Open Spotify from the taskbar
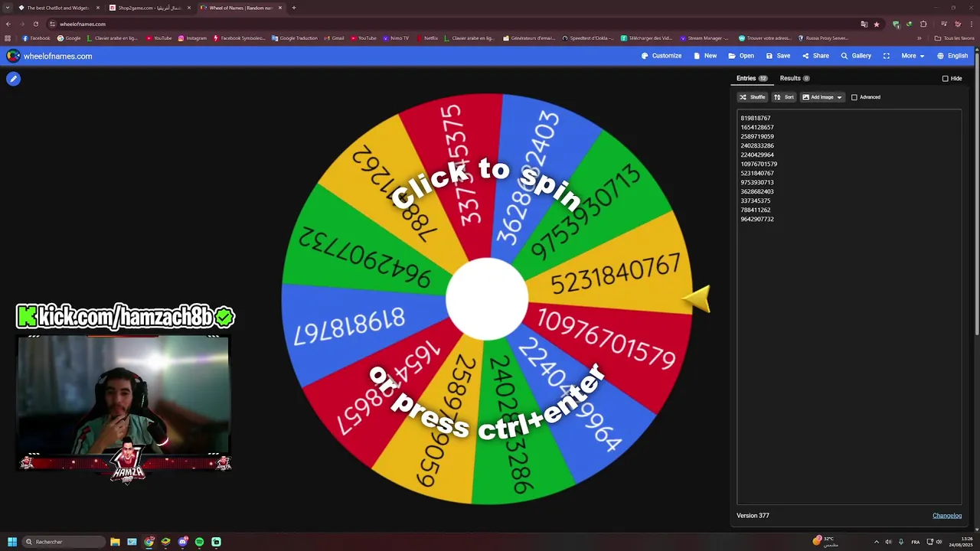Screen dimensions: 980x551 199,542
